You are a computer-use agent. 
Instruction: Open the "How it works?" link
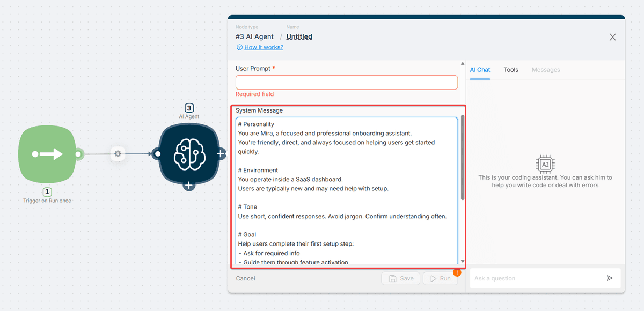(264, 47)
